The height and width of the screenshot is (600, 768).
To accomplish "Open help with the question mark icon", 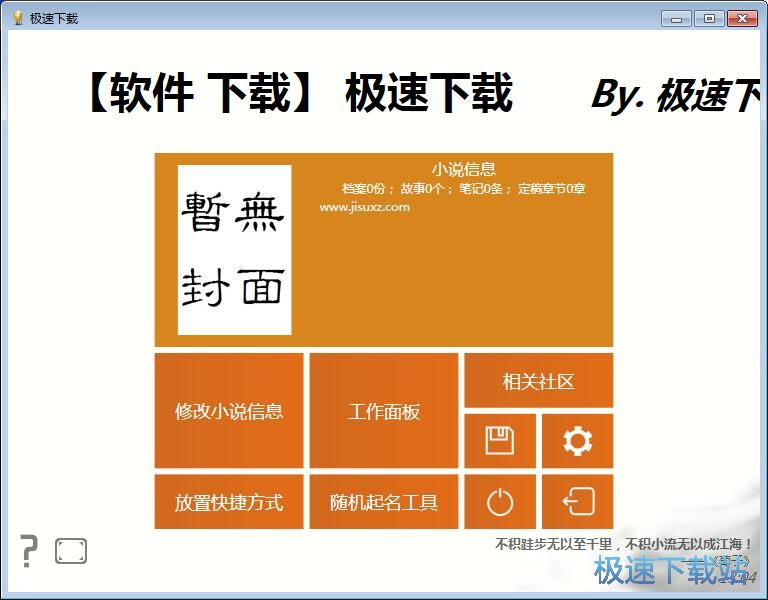I will [29, 551].
